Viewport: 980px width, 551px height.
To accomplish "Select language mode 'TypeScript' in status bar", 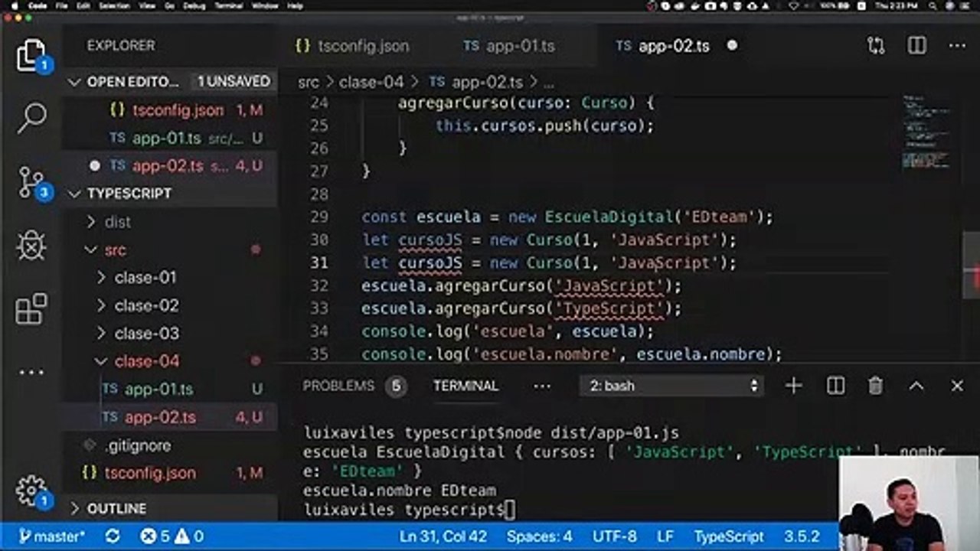I will tap(729, 536).
